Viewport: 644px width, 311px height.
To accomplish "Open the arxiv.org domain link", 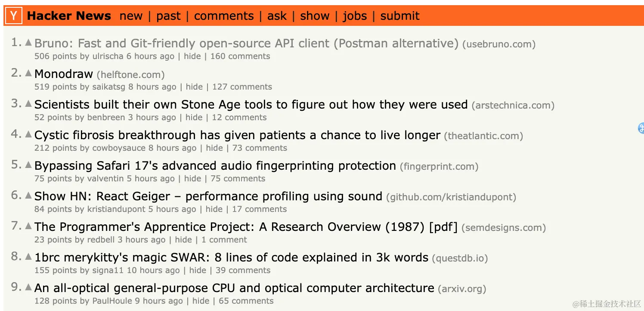I will pyautogui.click(x=462, y=289).
